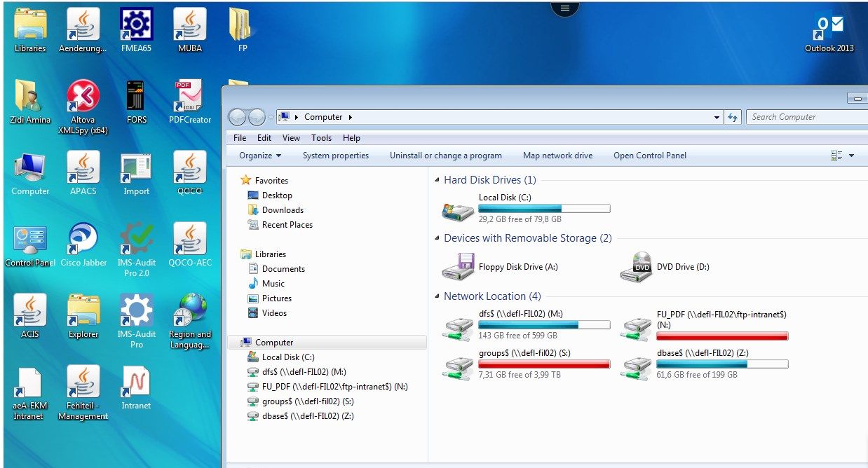Launch the QOCO-AEC shortcut
The height and width of the screenshot is (468, 868).
click(x=190, y=245)
